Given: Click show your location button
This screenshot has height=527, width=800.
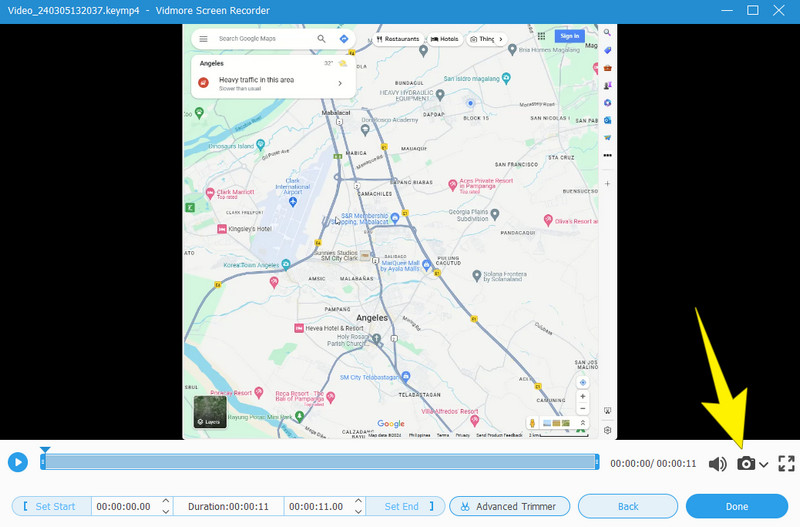Looking at the screenshot, I should click(583, 382).
